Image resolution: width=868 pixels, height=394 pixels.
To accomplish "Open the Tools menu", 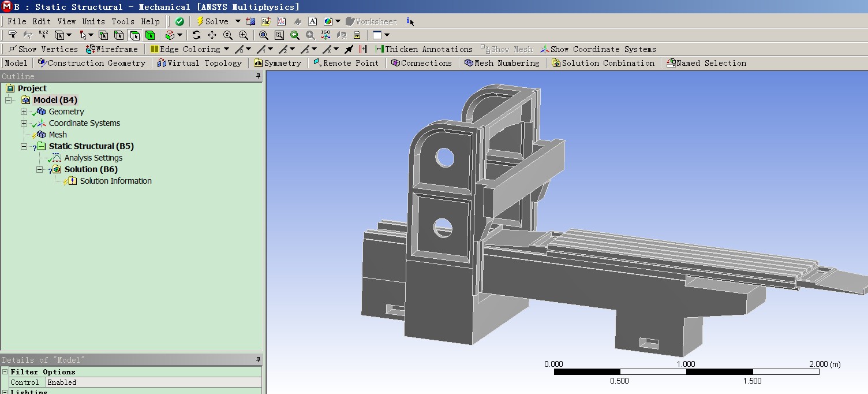I will tap(123, 21).
